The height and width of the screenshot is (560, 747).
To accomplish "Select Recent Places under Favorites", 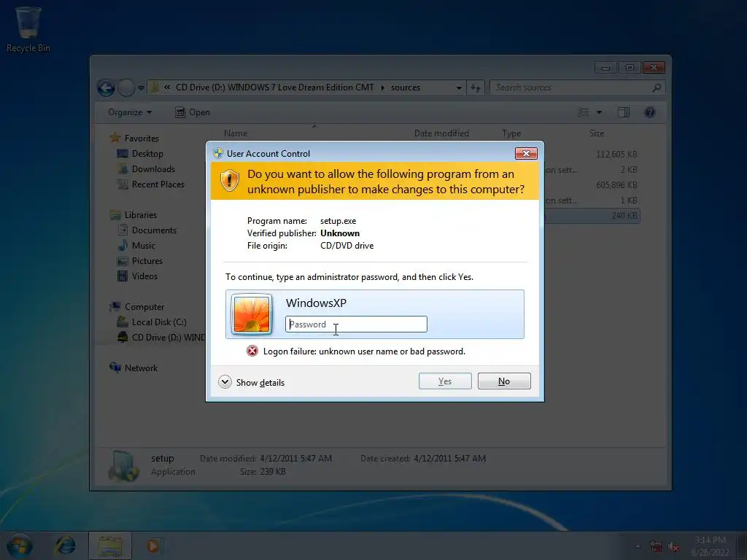I will click(150, 184).
